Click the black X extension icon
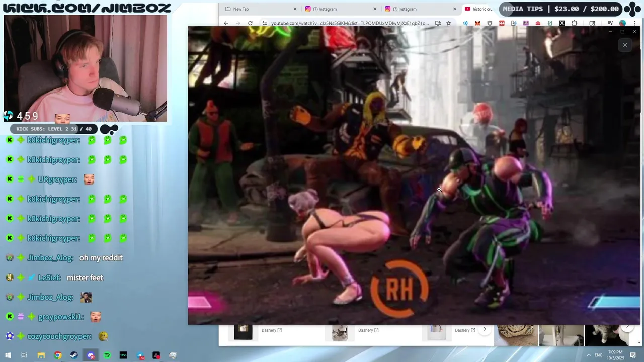The height and width of the screenshot is (362, 644). point(562,23)
